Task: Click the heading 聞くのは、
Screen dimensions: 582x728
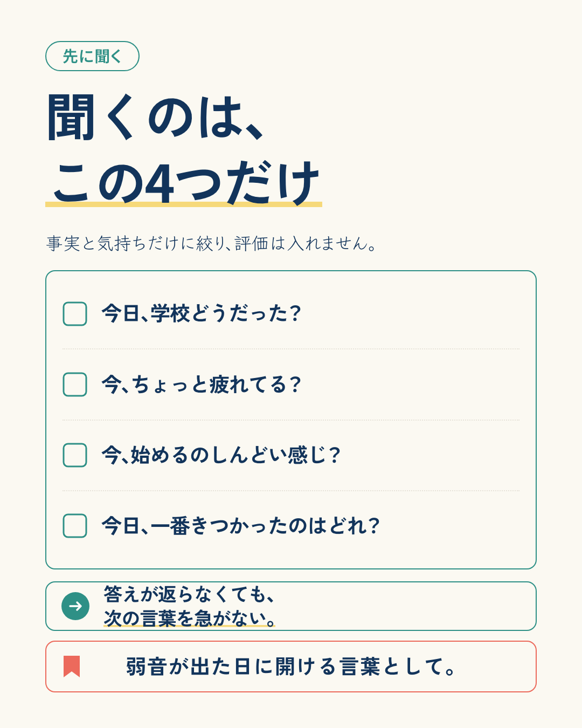Action: tap(155, 117)
